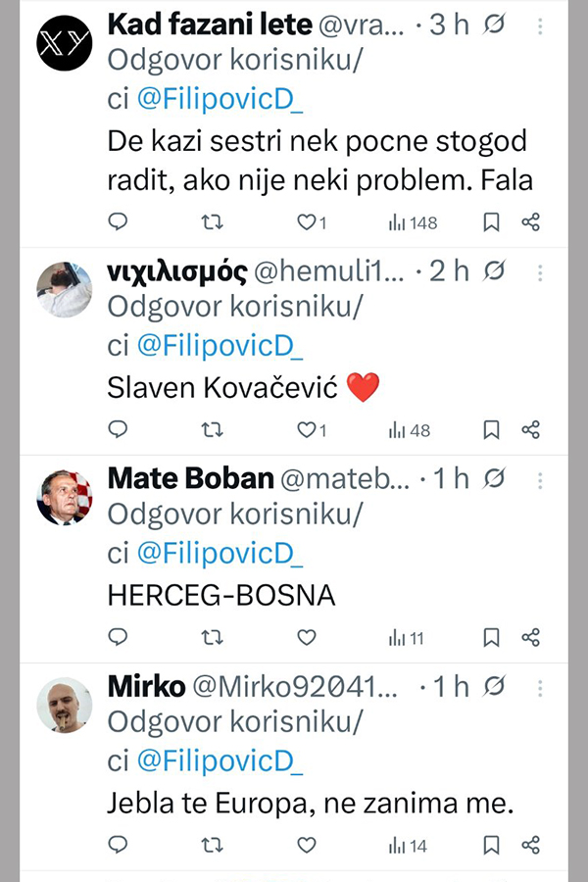View analytics showing 148 views
Screen dimensions: 588x882
(x=413, y=222)
